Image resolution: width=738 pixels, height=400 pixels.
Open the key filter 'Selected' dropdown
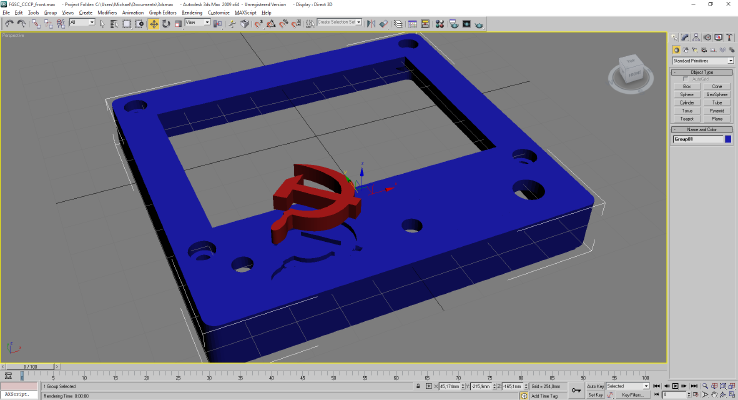[627, 386]
